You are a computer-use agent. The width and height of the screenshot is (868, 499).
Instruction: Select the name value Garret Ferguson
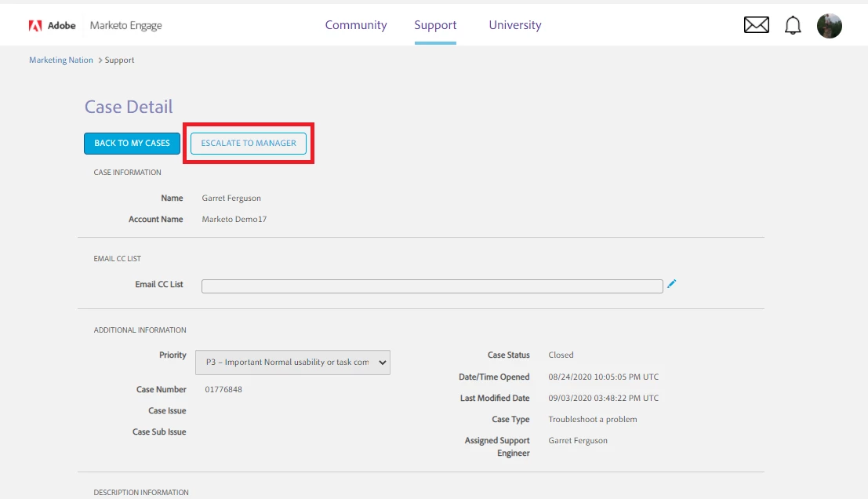[231, 198]
